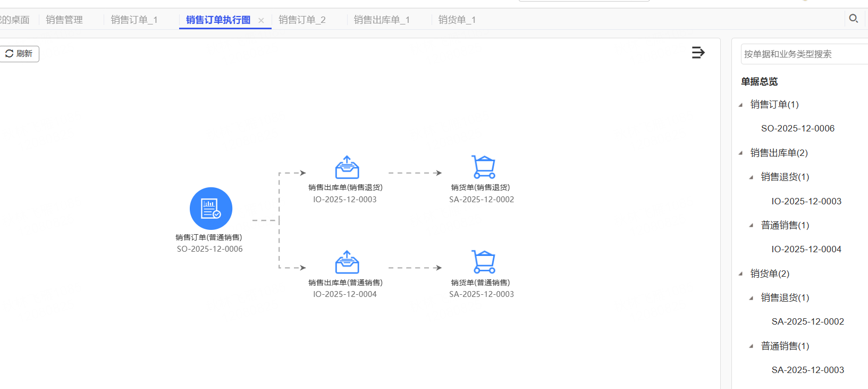Close the 销售订单执行图 tab
Viewport: 868px width, 389px height.
point(261,20)
